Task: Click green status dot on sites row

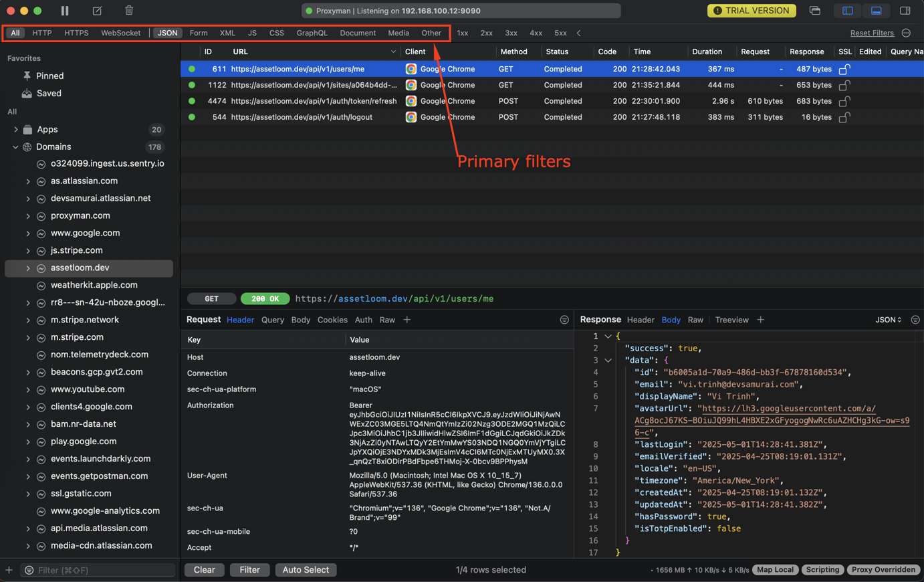Action: click(192, 85)
